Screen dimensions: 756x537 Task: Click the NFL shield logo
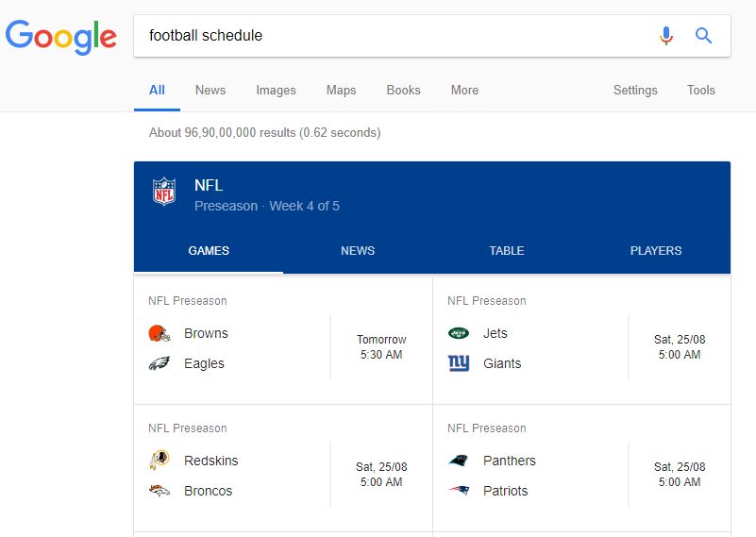click(164, 192)
